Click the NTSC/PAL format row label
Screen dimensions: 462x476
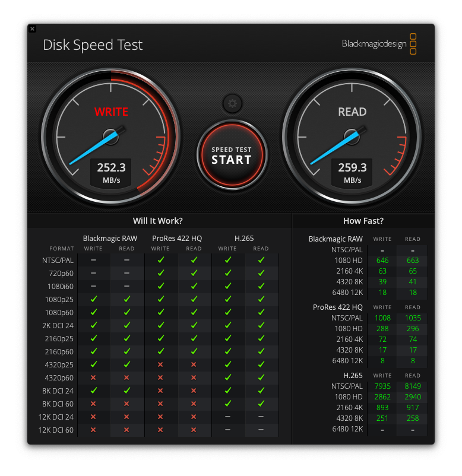click(x=58, y=261)
